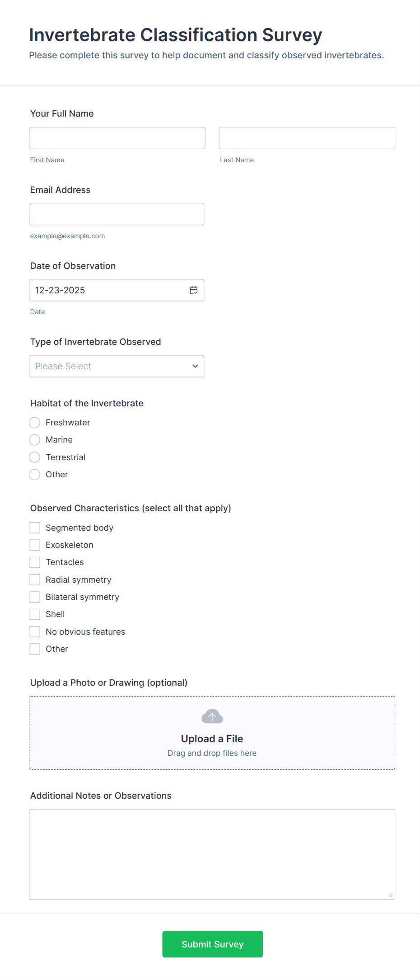This screenshot has width=420, height=980.
Task: Click the cloud upload icon
Action: coord(211,716)
